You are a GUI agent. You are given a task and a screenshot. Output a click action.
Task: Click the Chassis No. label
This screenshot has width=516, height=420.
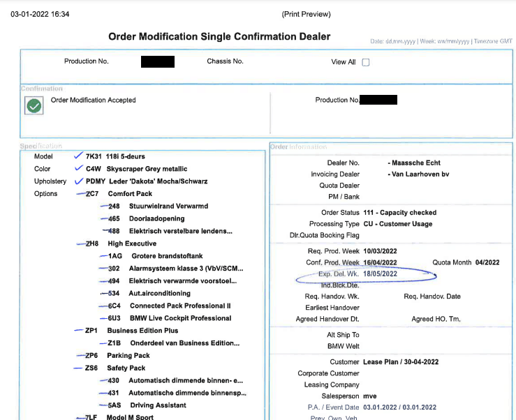click(x=225, y=61)
